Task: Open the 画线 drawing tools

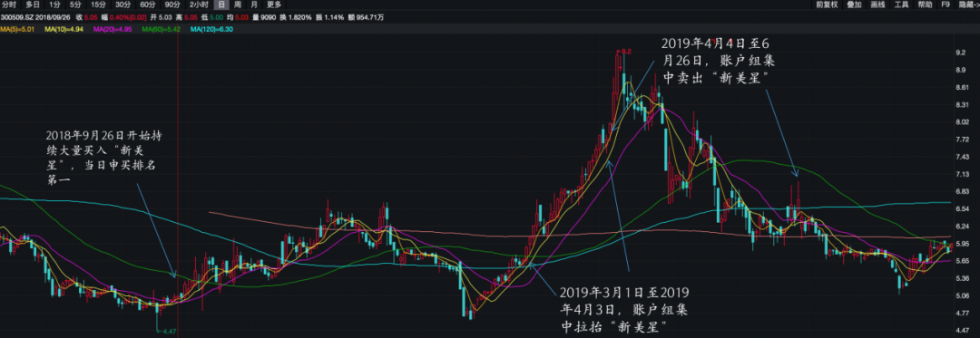Action: tap(877, 5)
